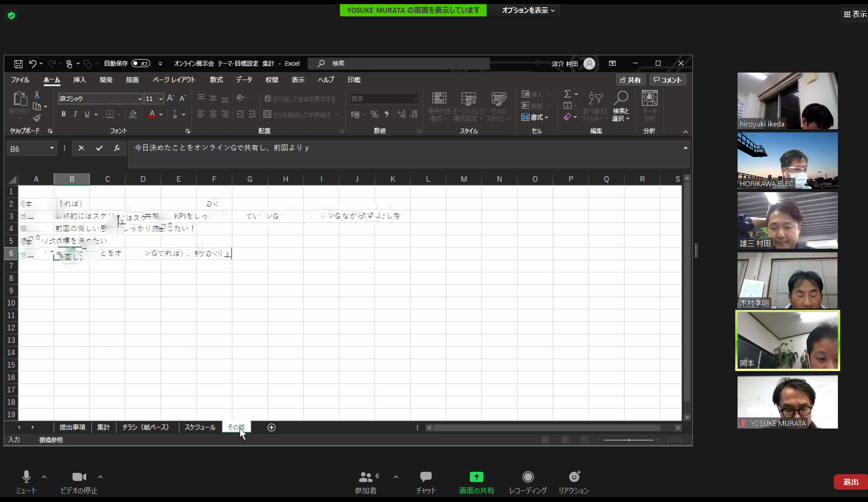Click the increase font size icon
Screen dimensions: 868x502
click(x=171, y=98)
